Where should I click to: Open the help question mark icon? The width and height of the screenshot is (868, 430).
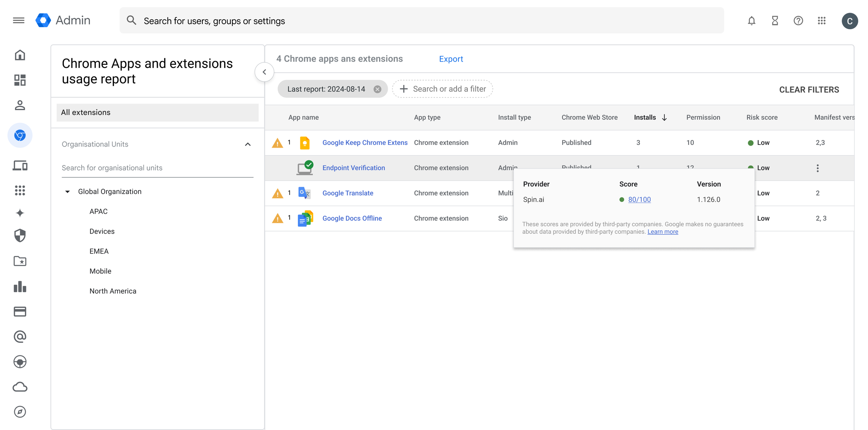point(798,21)
